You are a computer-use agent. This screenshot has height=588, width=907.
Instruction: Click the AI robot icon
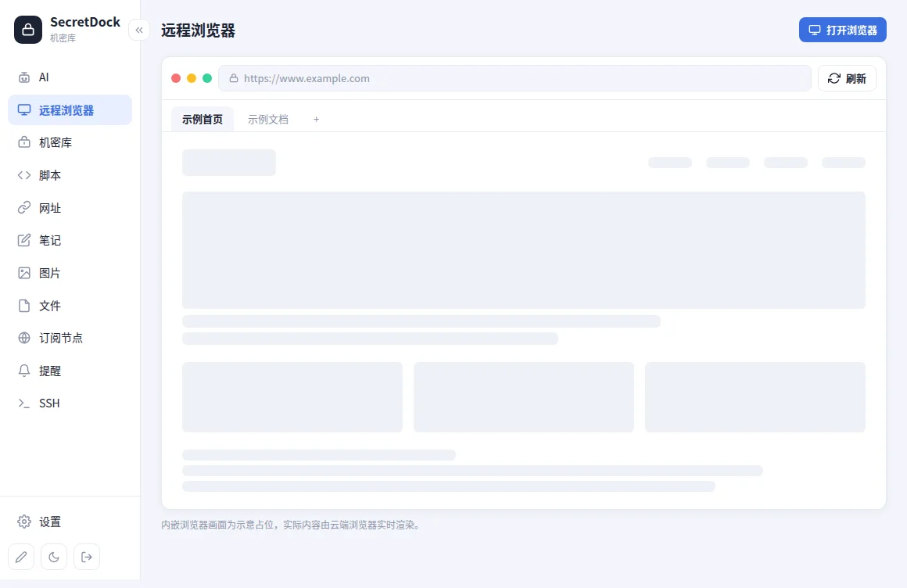(x=24, y=77)
